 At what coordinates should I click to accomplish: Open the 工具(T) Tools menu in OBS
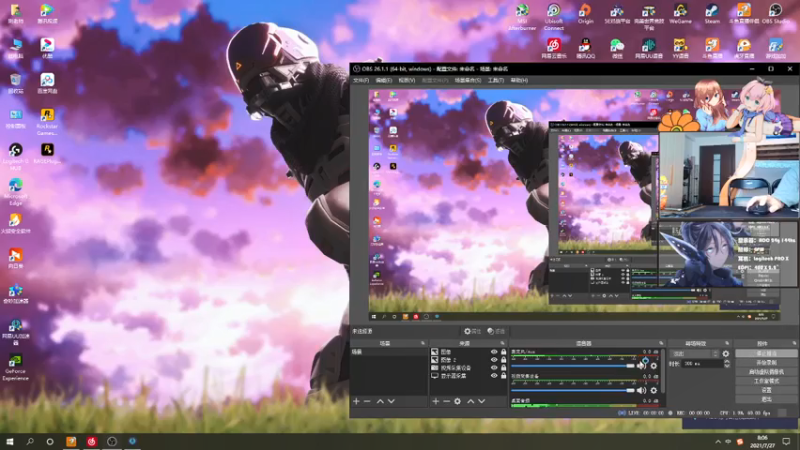(495, 81)
